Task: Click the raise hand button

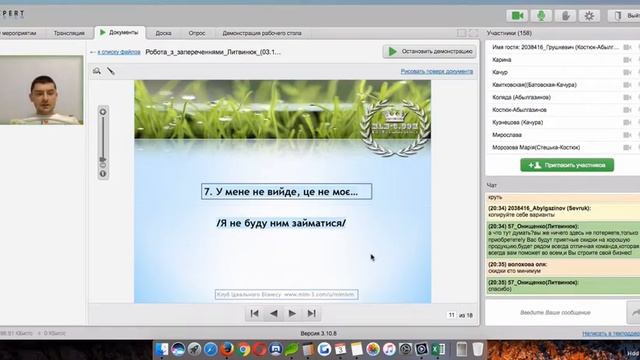Action: pos(565,16)
